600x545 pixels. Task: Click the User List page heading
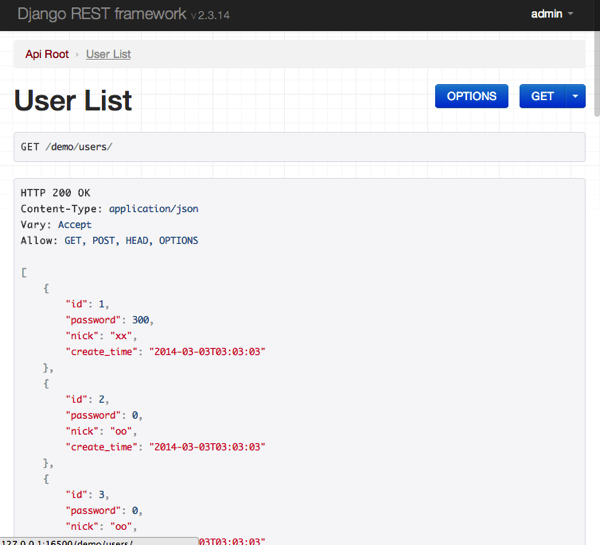(x=73, y=100)
